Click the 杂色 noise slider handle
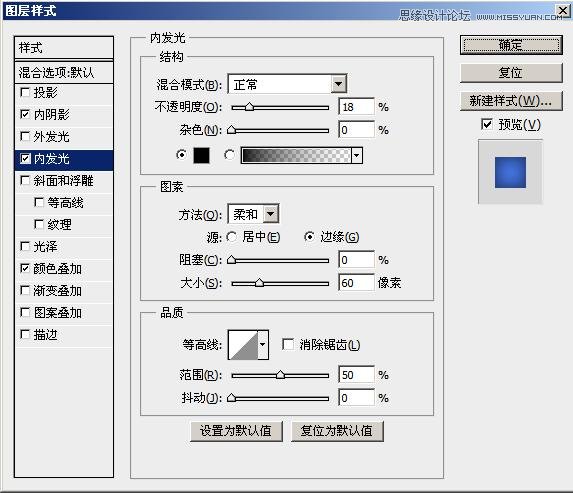This screenshot has height=493, width=573. (231, 130)
